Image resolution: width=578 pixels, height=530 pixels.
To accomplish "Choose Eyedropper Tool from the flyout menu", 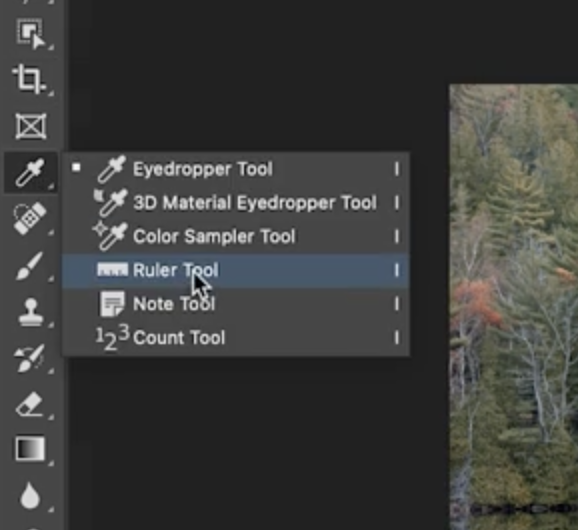I will tap(236, 169).
